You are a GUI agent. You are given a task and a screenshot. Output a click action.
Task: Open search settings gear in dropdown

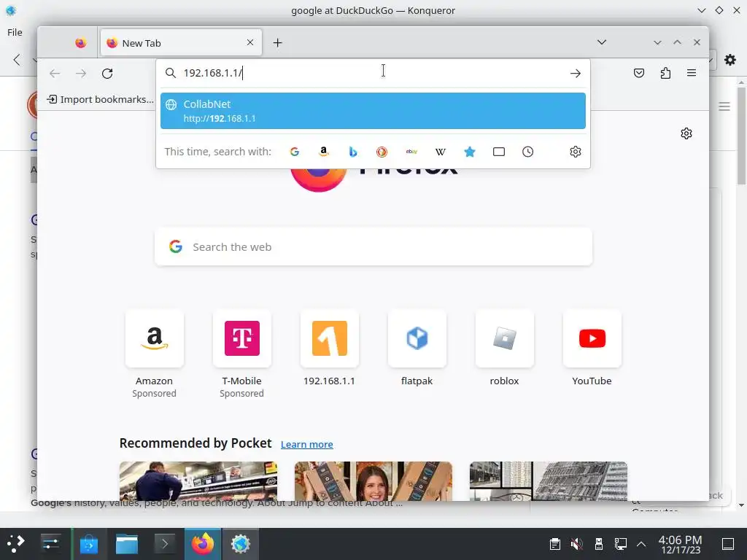(x=575, y=152)
